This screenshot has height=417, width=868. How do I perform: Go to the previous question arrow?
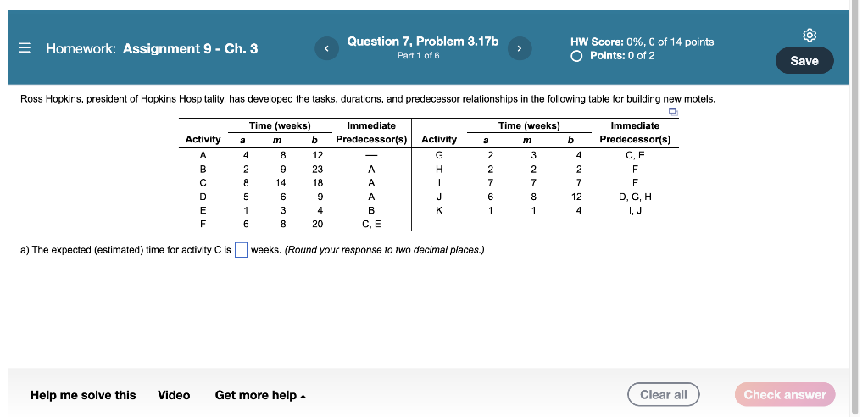pos(326,49)
